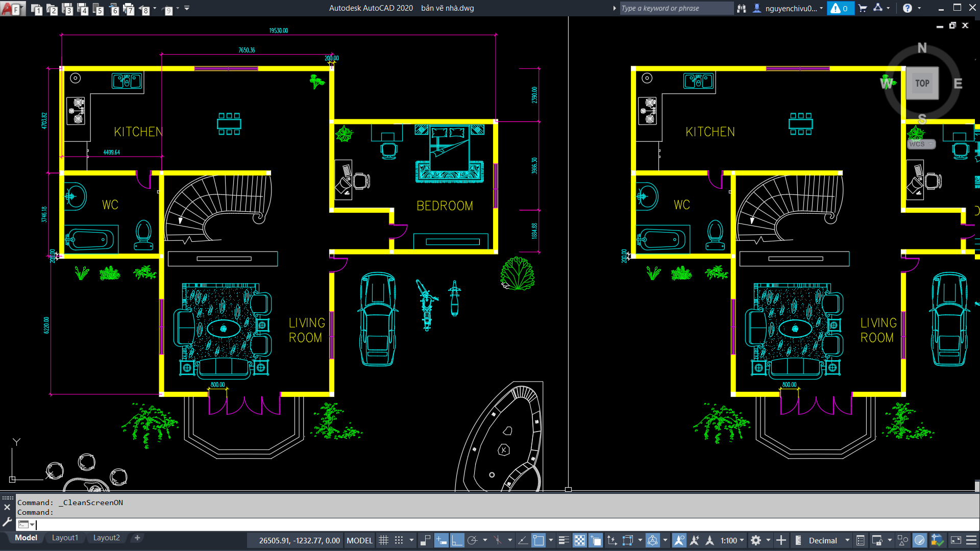Open the Workspace Switching gear icon

point(756,540)
